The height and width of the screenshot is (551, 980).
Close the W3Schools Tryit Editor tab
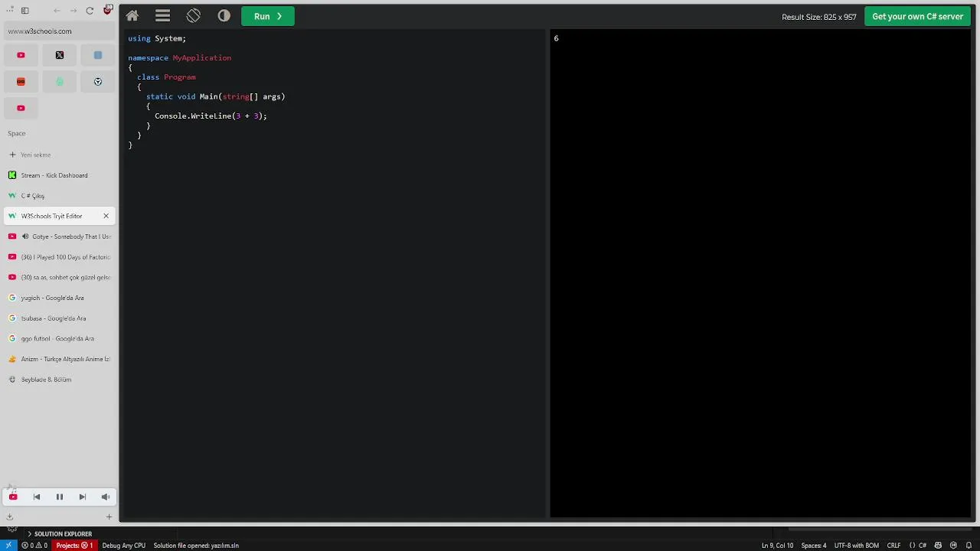pos(106,216)
